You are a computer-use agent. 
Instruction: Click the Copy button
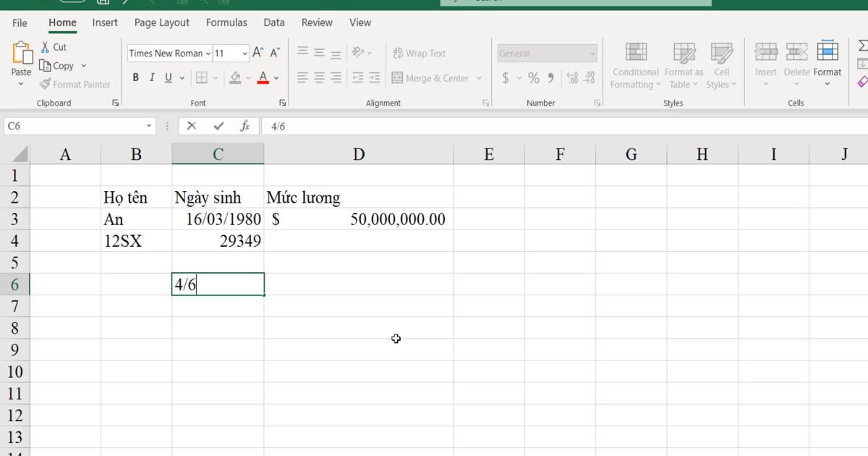point(61,65)
